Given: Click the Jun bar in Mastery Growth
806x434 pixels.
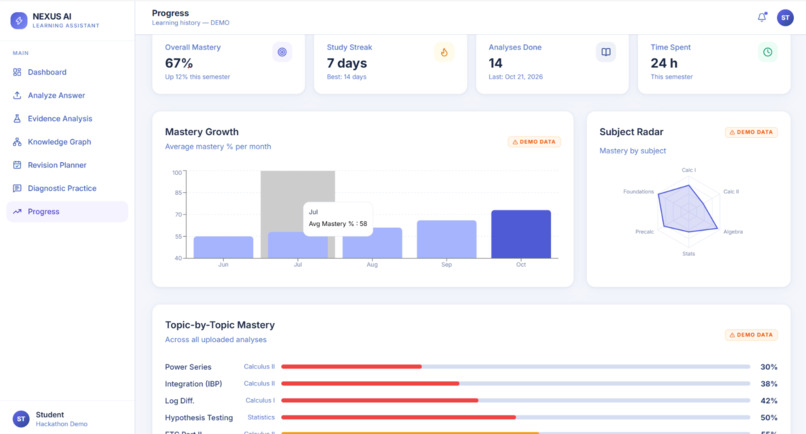Looking at the screenshot, I should (223, 247).
